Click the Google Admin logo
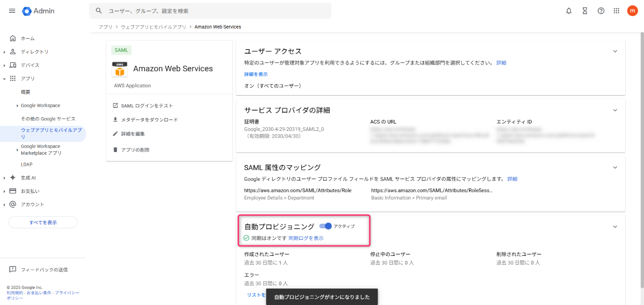 point(38,11)
